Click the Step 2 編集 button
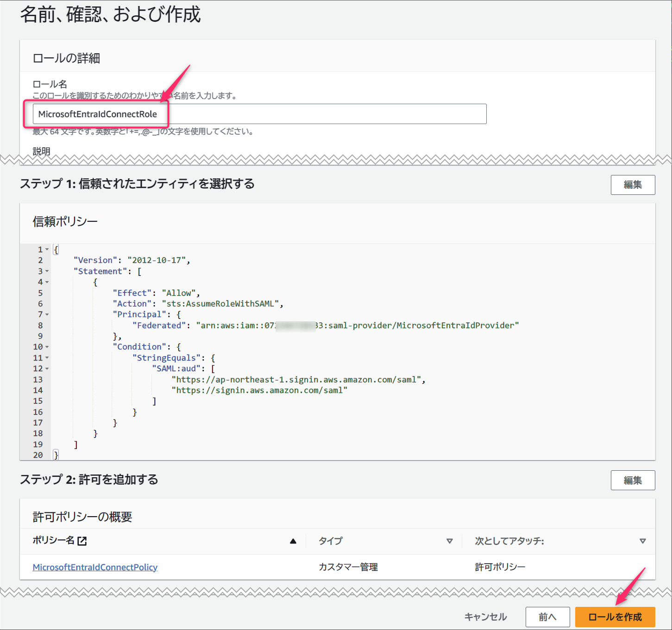Screen dimensions: 672x630 [633, 480]
